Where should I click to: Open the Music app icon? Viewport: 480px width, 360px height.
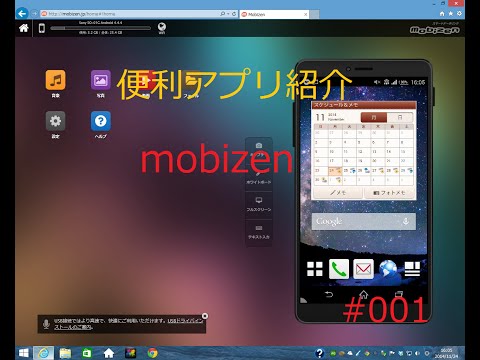tap(55, 80)
